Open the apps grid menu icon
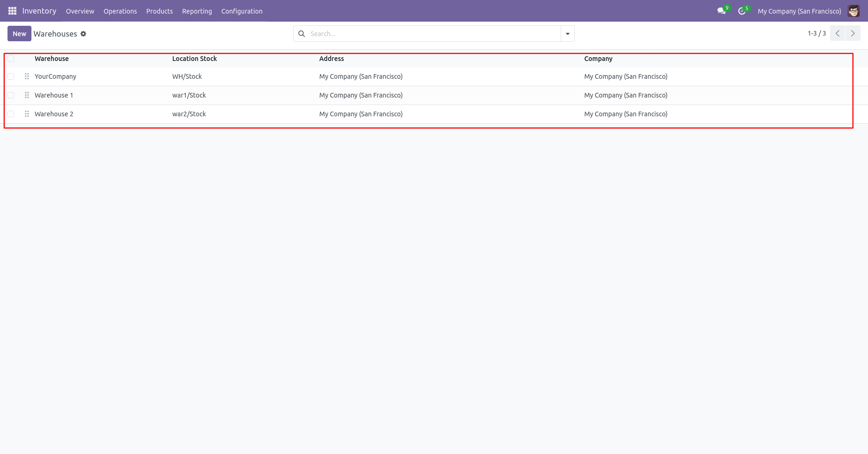Viewport: 868px width, 454px height. coord(12,11)
